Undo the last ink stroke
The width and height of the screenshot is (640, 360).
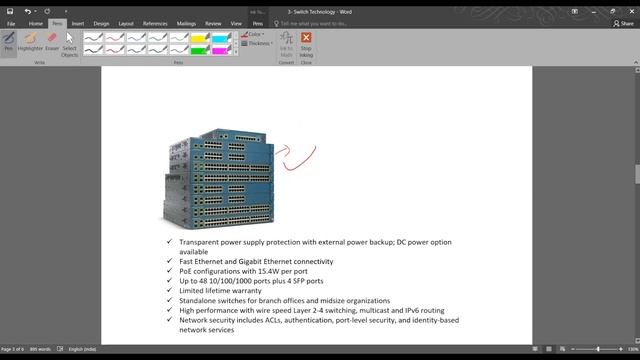tap(27, 11)
